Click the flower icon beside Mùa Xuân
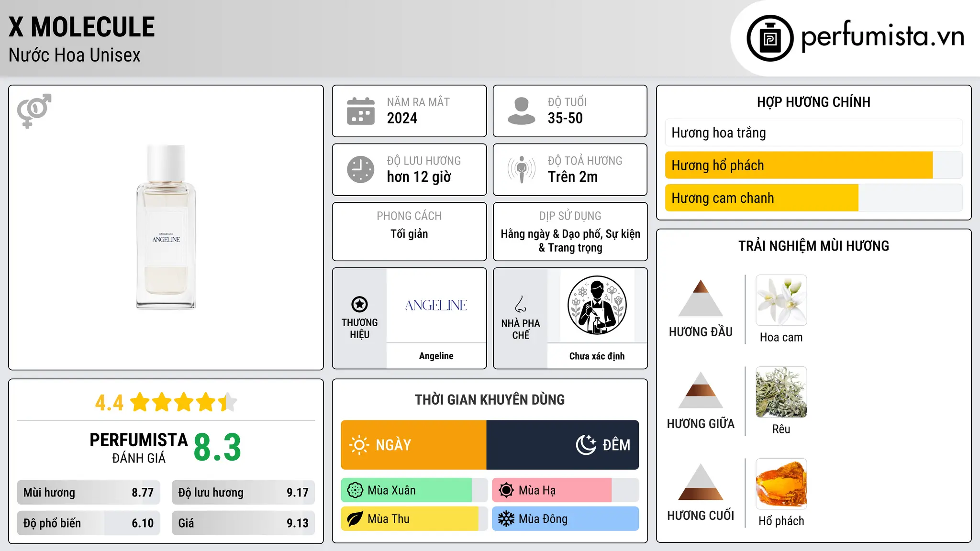 tap(355, 490)
